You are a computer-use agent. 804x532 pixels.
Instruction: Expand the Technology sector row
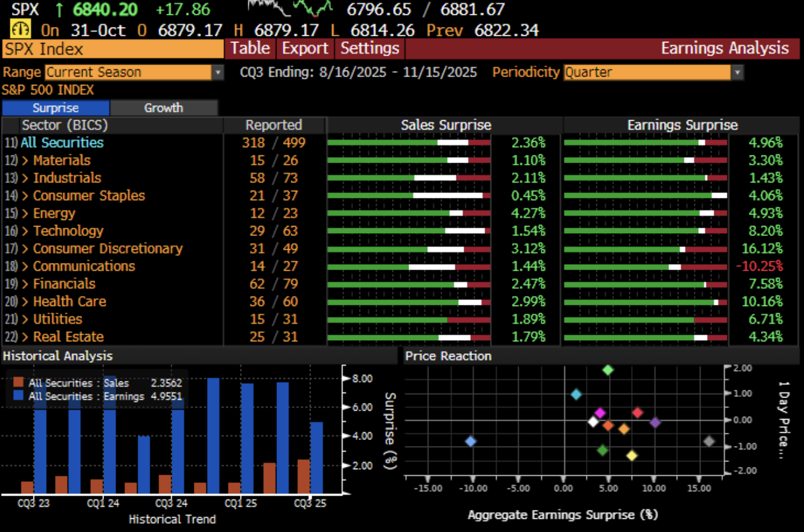25,231
